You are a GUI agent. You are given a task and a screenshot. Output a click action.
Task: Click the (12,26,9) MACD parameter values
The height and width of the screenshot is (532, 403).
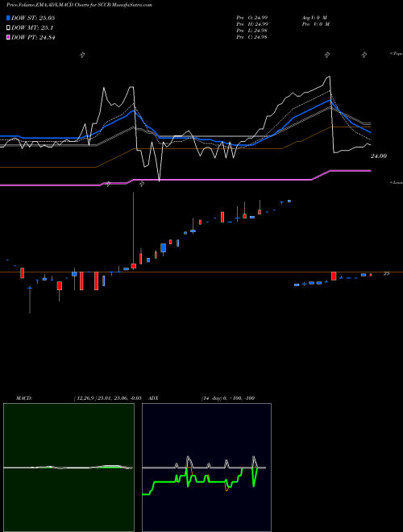click(x=107, y=398)
